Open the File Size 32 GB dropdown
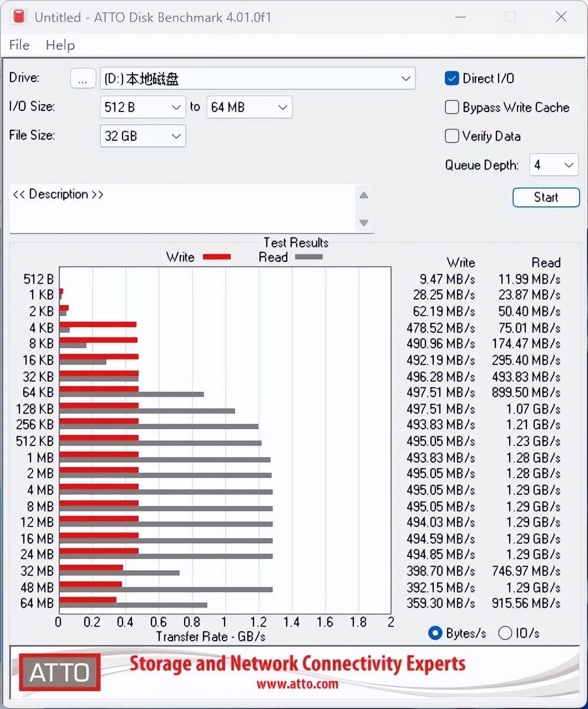Screen dimensions: 588x709 pyautogui.click(x=143, y=136)
